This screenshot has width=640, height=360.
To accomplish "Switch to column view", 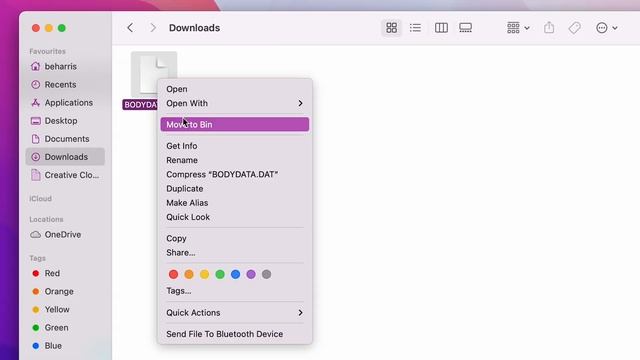I will coord(441,28).
